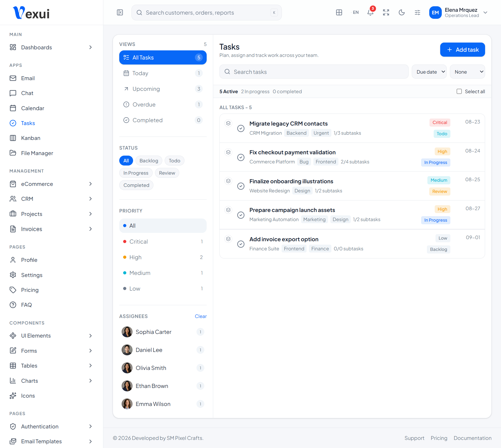
Task: Open the None grouping dropdown
Action: coord(467,72)
